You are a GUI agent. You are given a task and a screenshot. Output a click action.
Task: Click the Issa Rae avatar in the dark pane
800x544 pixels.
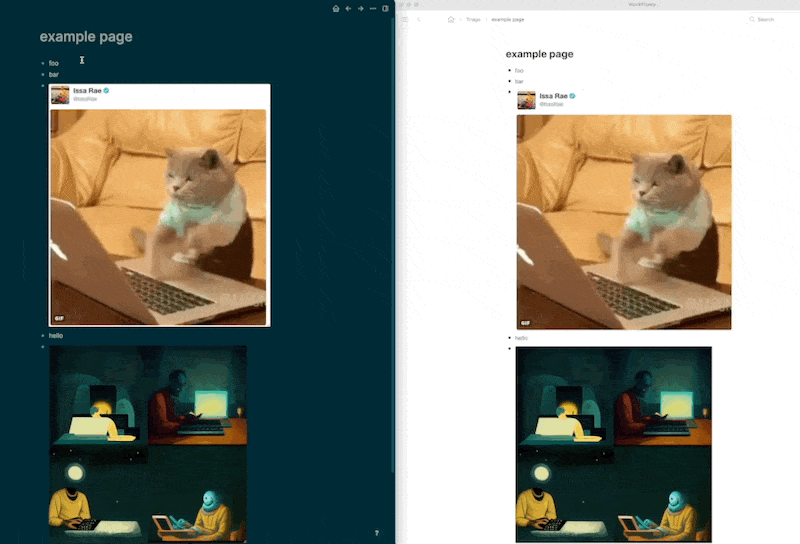coord(60,95)
